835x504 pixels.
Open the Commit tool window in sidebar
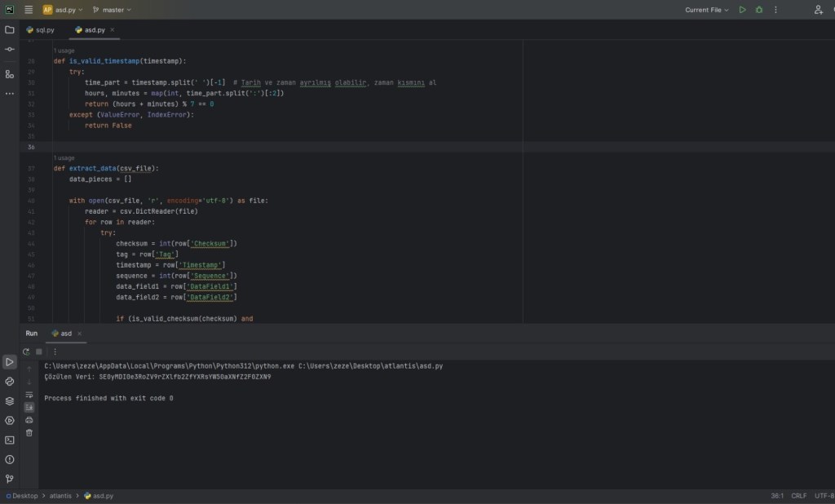(x=10, y=50)
